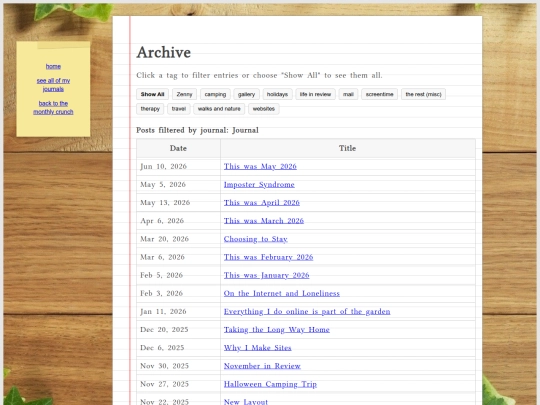Filter entries by mail tag
Image resolution: width=540 pixels, height=405 pixels.
(x=348, y=94)
